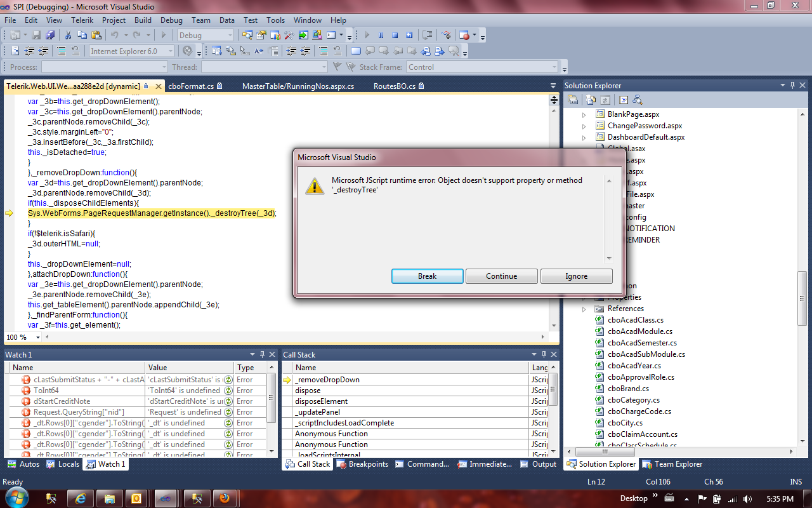Open the 100 % zoom dropdown
The width and height of the screenshot is (812, 508).
[x=23, y=337]
